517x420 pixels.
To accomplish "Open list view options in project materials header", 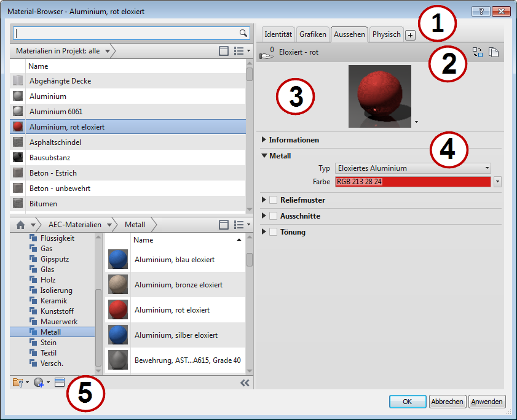I will pos(242,51).
